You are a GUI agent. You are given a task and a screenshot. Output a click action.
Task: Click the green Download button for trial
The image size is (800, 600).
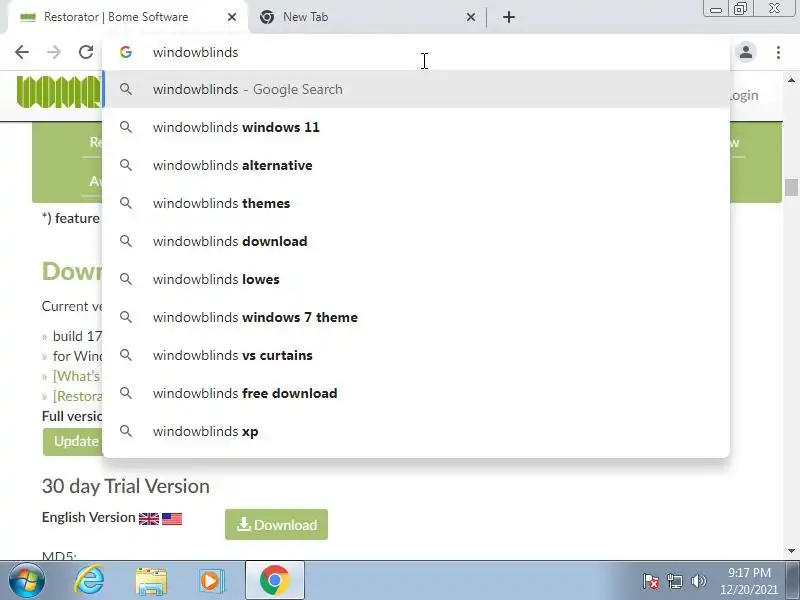pyautogui.click(x=276, y=524)
